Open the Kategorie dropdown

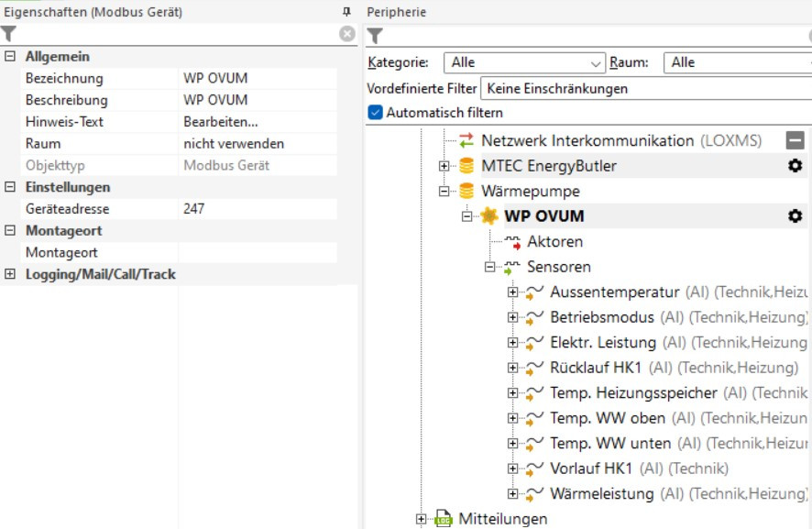pyautogui.click(x=524, y=63)
